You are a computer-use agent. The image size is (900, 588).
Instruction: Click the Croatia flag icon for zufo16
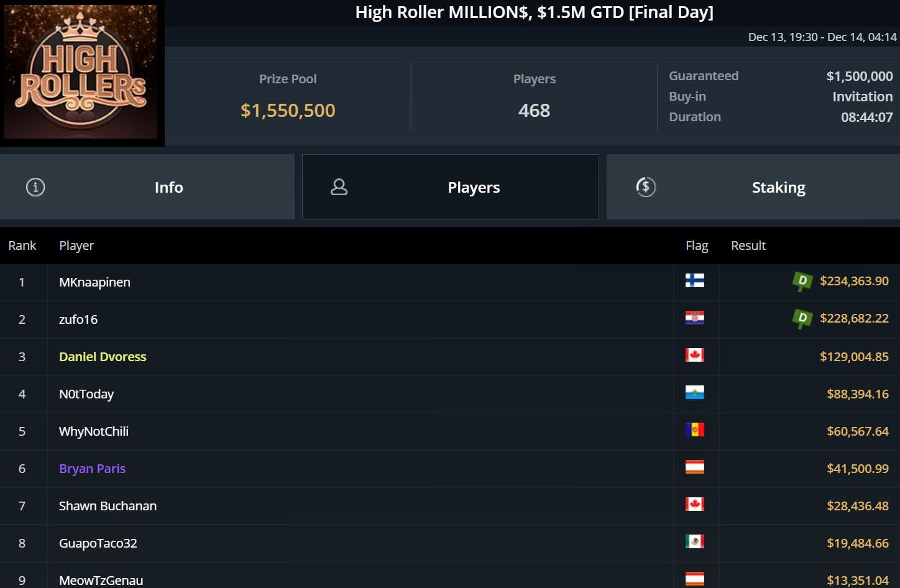pos(694,318)
